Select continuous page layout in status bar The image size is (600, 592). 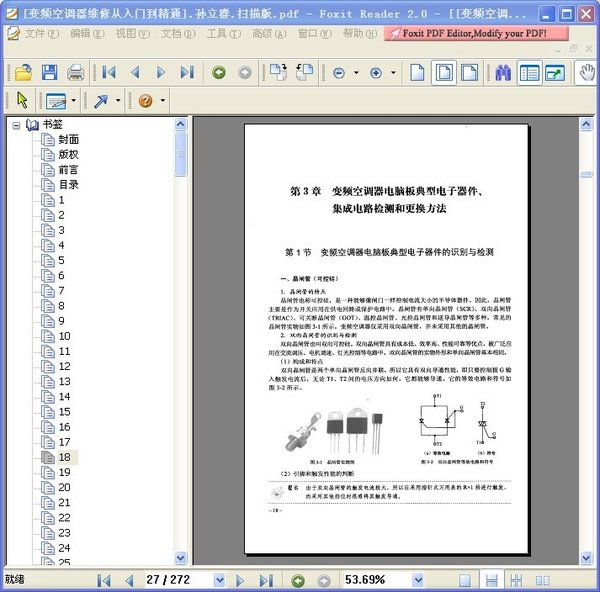click(491, 581)
